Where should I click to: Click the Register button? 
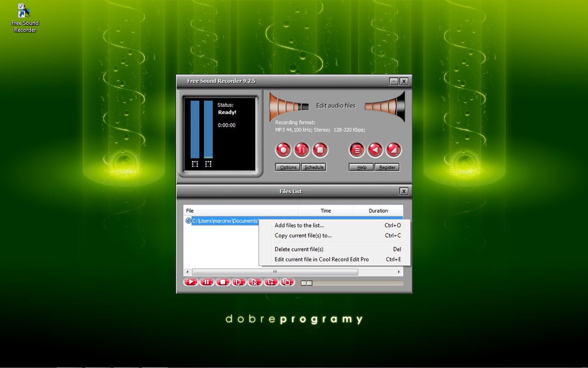tap(387, 167)
